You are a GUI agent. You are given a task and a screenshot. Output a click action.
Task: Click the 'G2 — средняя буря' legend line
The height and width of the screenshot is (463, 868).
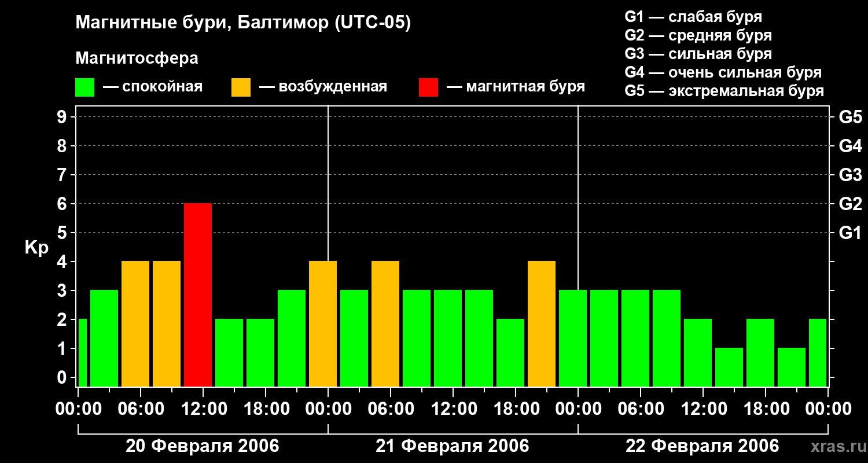tap(698, 36)
